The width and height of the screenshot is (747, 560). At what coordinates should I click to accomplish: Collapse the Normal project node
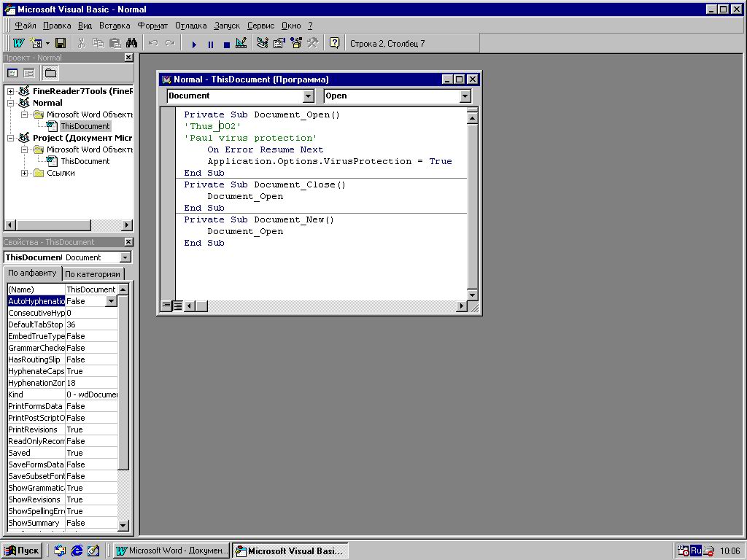(10, 103)
